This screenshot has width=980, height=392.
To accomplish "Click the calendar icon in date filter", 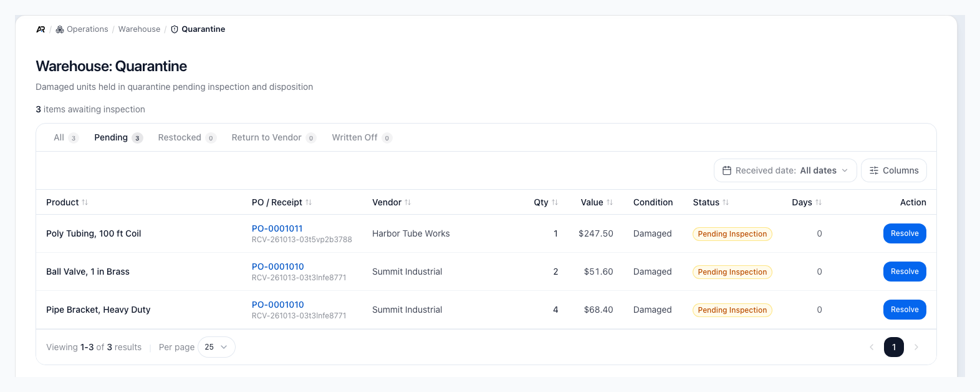I will (x=727, y=170).
